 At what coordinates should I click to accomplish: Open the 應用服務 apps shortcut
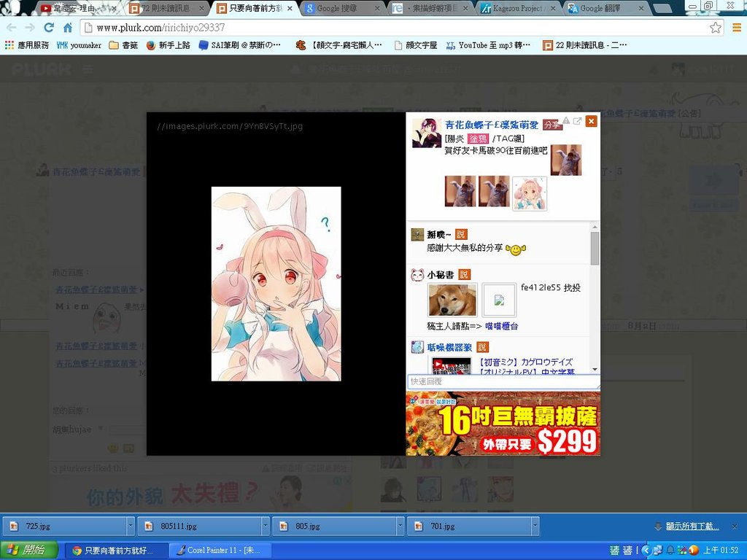pyautogui.click(x=27, y=45)
